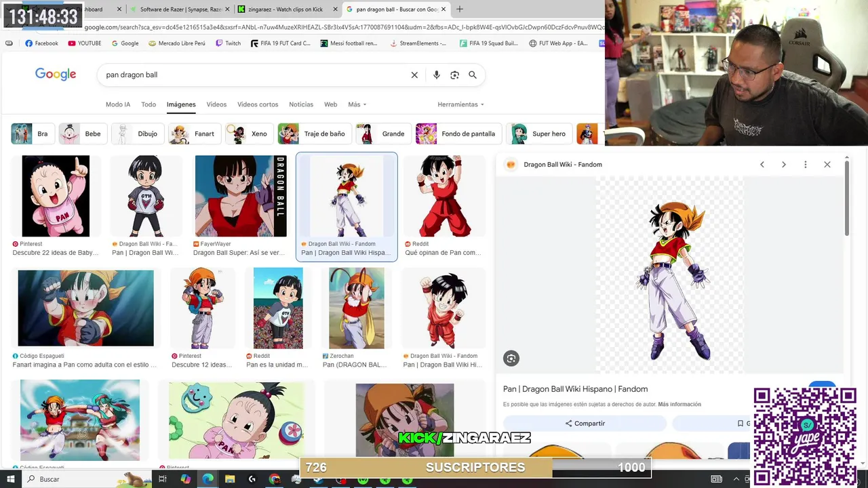
Task: Filter images by the Grande chip
Action: click(x=383, y=134)
